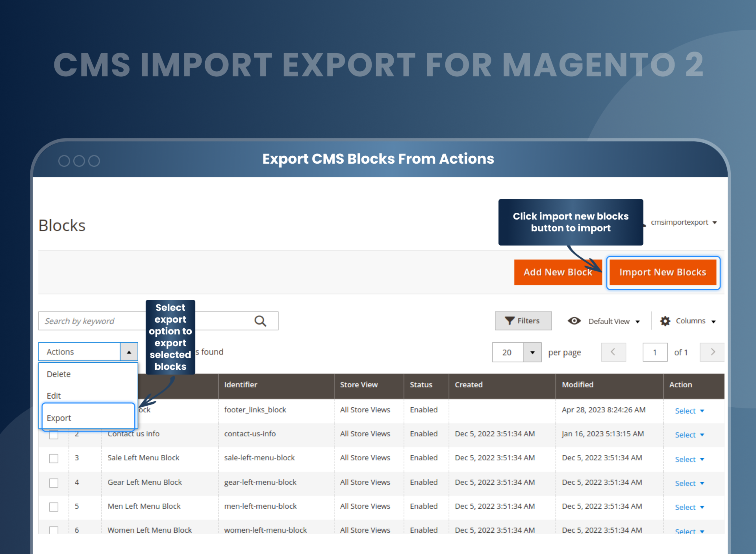Click the Add New Block button
This screenshot has width=756, height=554.
[x=558, y=272]
